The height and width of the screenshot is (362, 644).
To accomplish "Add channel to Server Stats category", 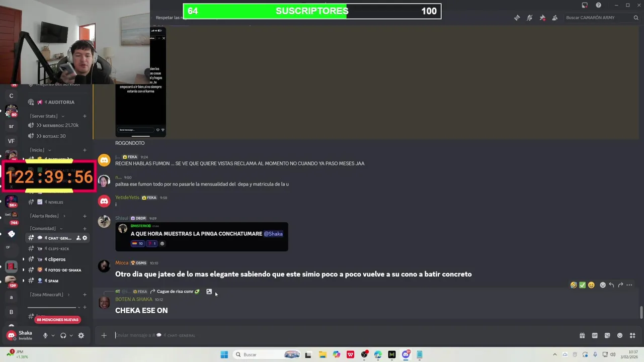I will [85, 116].
